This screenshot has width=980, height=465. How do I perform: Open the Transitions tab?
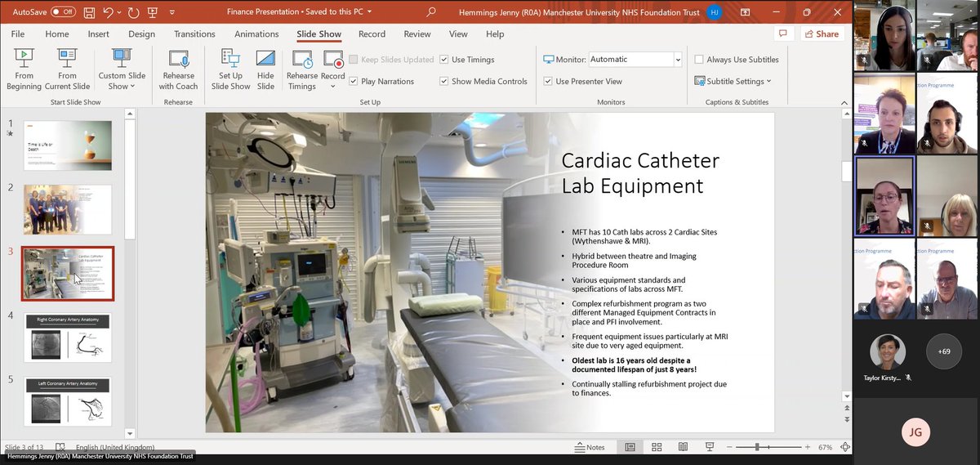tap(194, 34)
